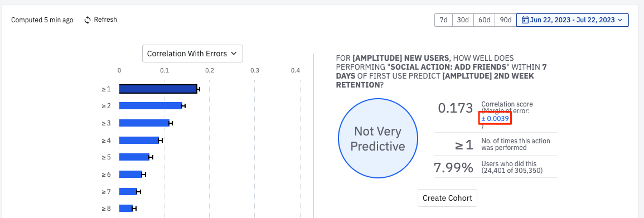Expand the Jun 22 - Jul 22 date picker chevron
This screenshot has width=644, height=218.
coord(620,20)
